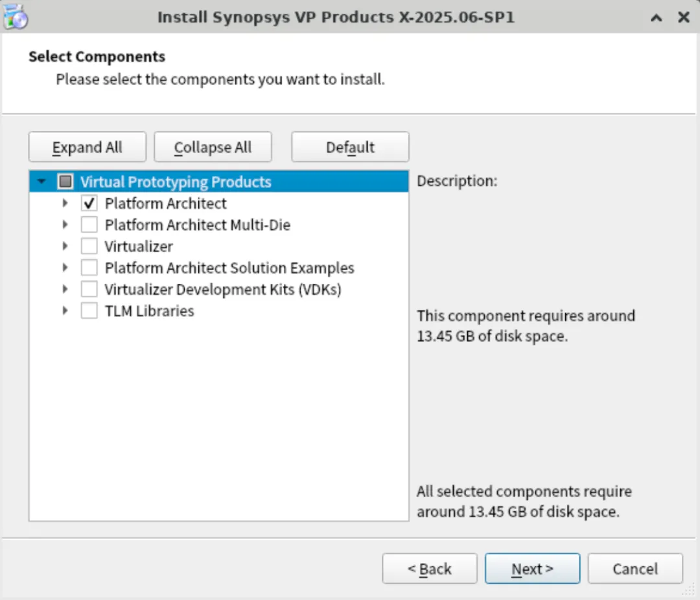Select Platform Architect Solution Examples label
Viewport: 700px width, 600px height.
[x=229, y=268]
